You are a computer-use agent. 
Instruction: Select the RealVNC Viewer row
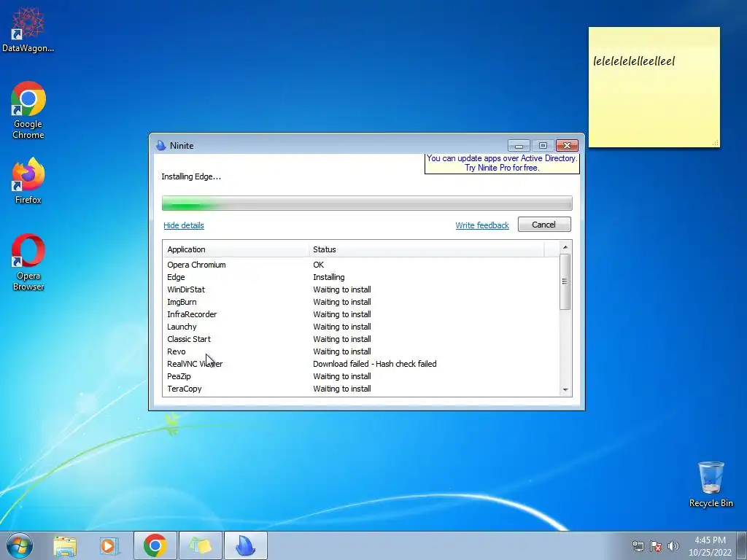pyautogui.click(x=361, y=364)
